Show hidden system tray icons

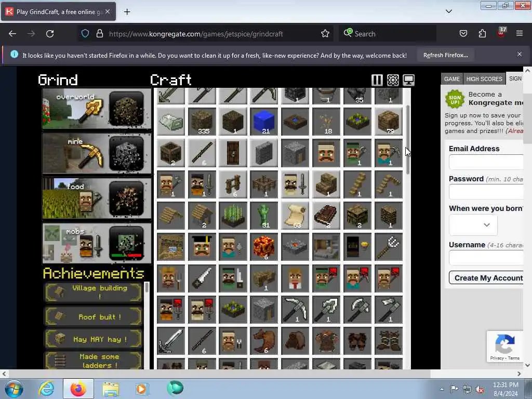tap(442, 389)
